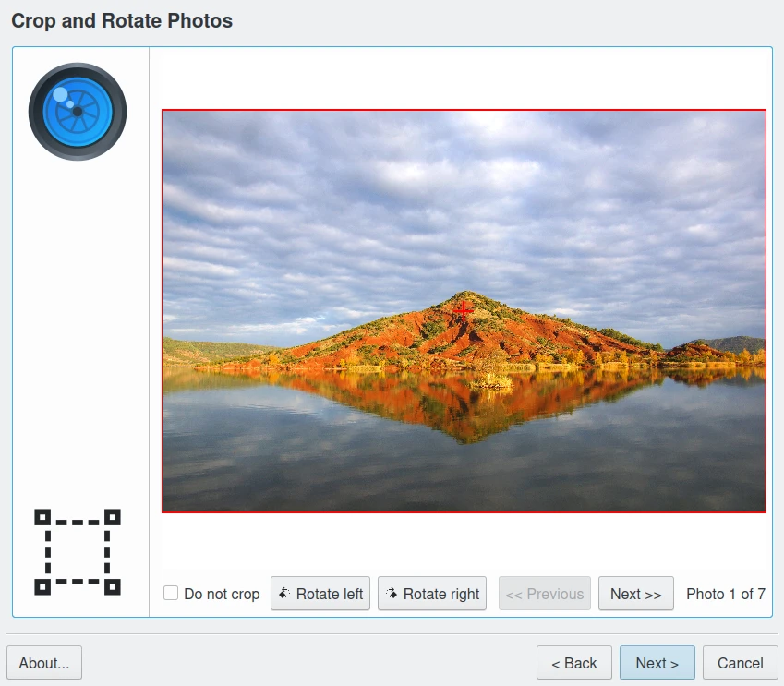
Task: Go to the next photo with Next >>
Action: (x=635, y=594)
